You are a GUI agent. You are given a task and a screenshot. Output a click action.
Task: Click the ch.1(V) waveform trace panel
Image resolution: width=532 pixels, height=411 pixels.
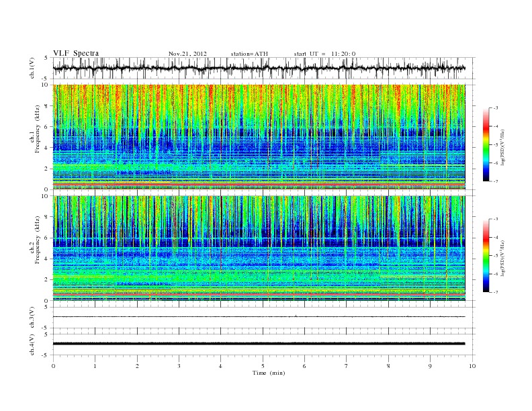tap(264, 68)
